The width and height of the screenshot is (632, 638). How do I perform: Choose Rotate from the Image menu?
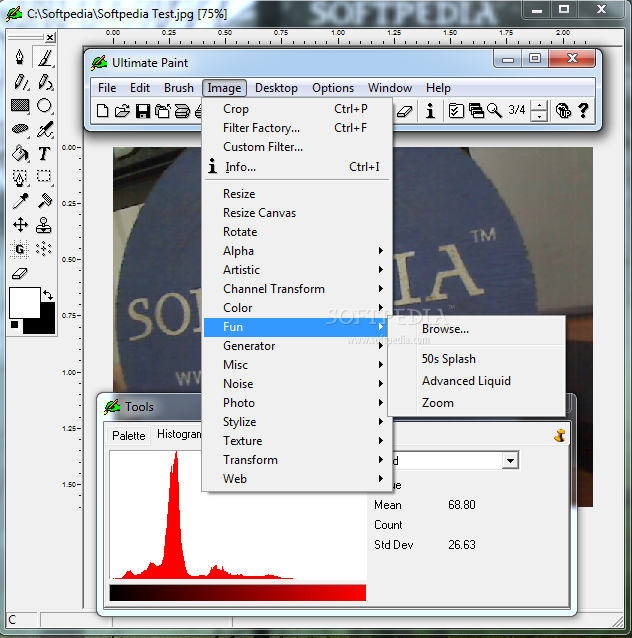297,232
